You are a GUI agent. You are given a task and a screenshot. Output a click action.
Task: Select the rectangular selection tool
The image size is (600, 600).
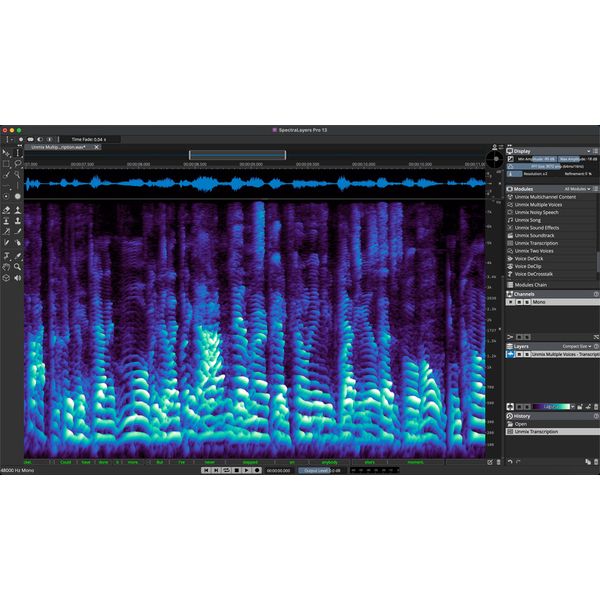[x=6, y=164]
